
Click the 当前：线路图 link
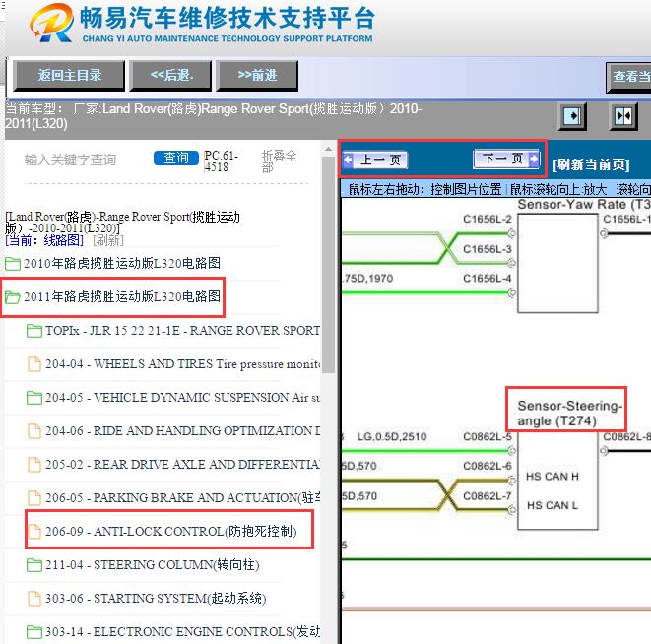click(x=44, y=240)
